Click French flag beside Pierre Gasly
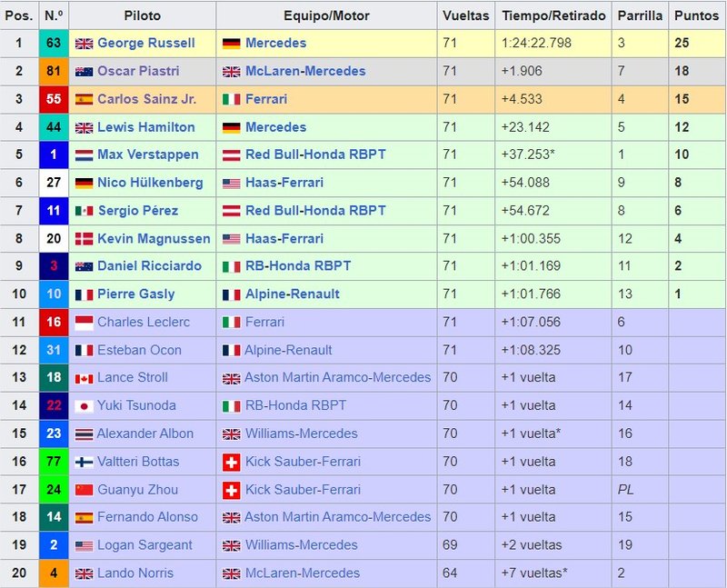This screenshot has width=727, height=588. (84, 294)
